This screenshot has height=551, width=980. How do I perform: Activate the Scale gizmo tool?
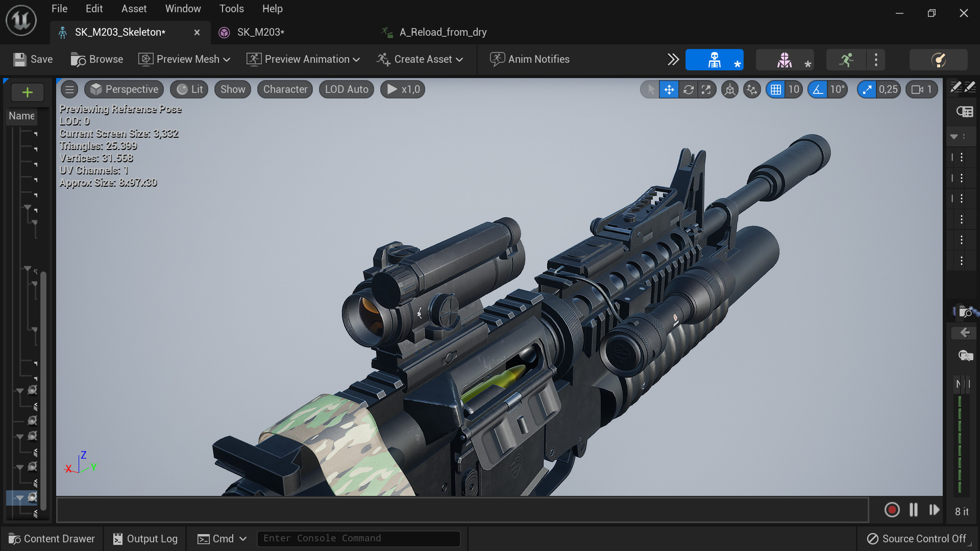click(706, 90)
